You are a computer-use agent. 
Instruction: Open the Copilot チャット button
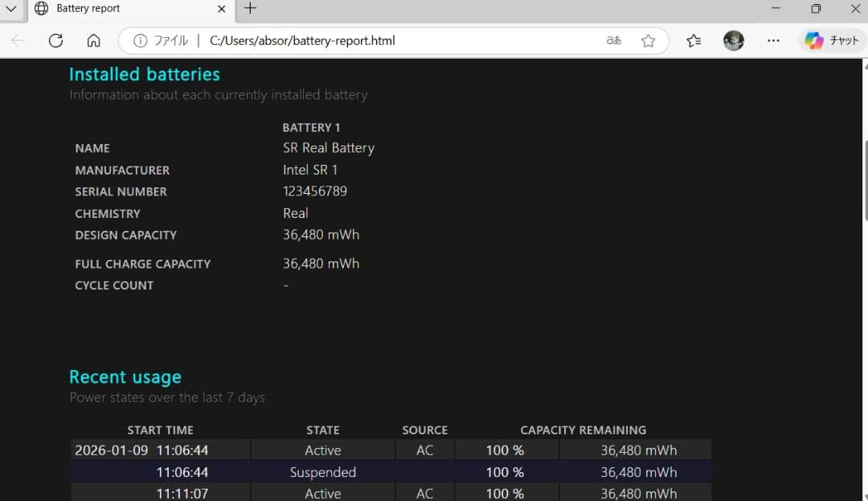(x=832, y=41)
